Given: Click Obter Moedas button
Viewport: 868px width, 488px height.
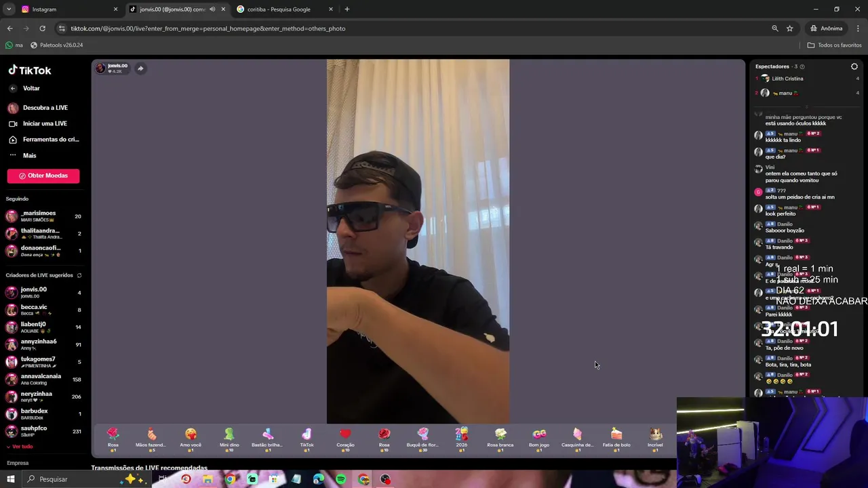Looking at the screenshot, I should tap(43, 176).
